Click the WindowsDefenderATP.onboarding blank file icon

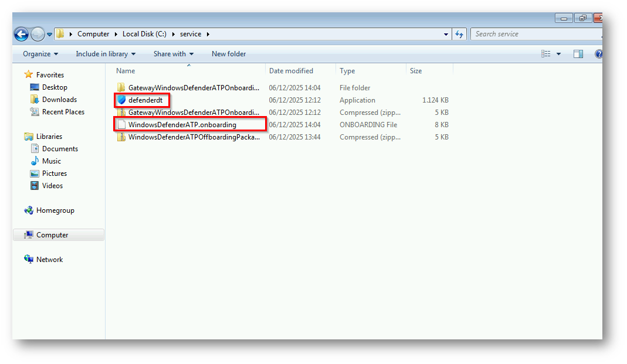pos(121,125)
